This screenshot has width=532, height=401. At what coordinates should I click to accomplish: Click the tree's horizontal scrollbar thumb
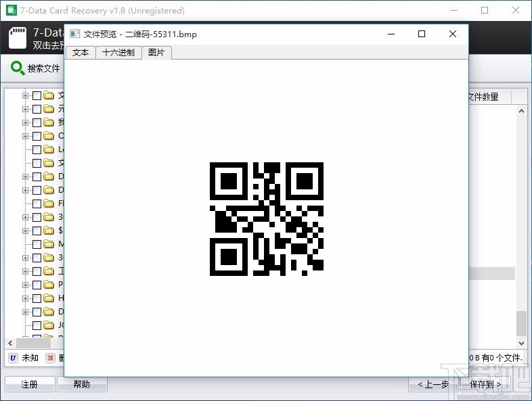(34, 344)
